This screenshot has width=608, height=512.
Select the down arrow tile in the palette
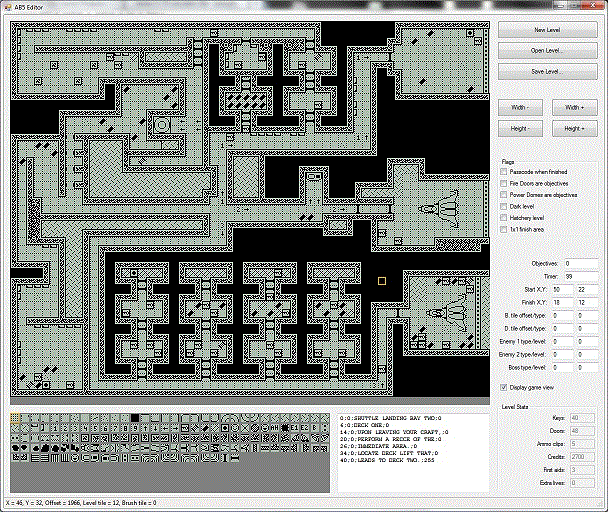[x=155, y=428]
